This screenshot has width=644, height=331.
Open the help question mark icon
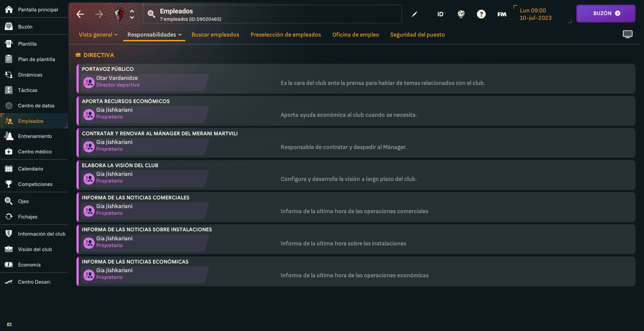pos(481,14)
